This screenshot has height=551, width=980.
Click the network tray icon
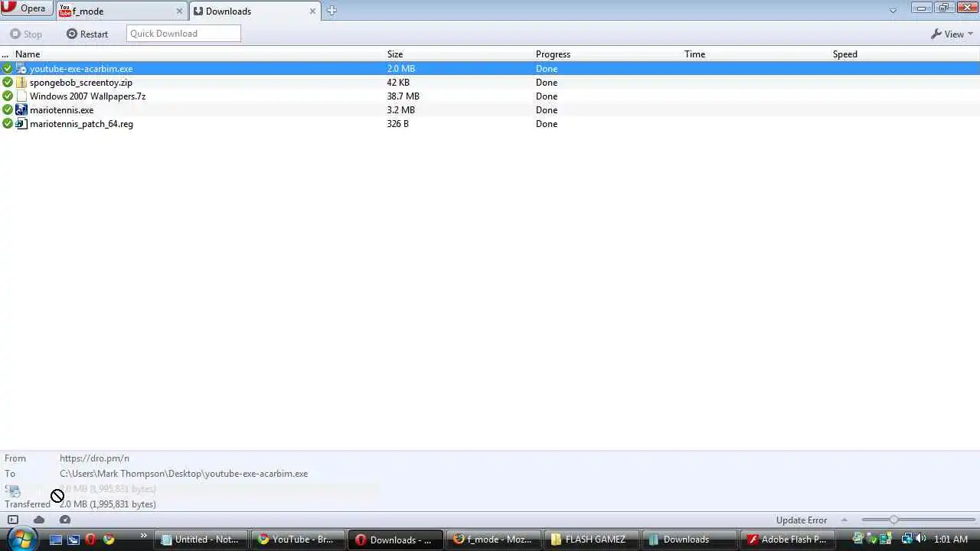(906, 540)
